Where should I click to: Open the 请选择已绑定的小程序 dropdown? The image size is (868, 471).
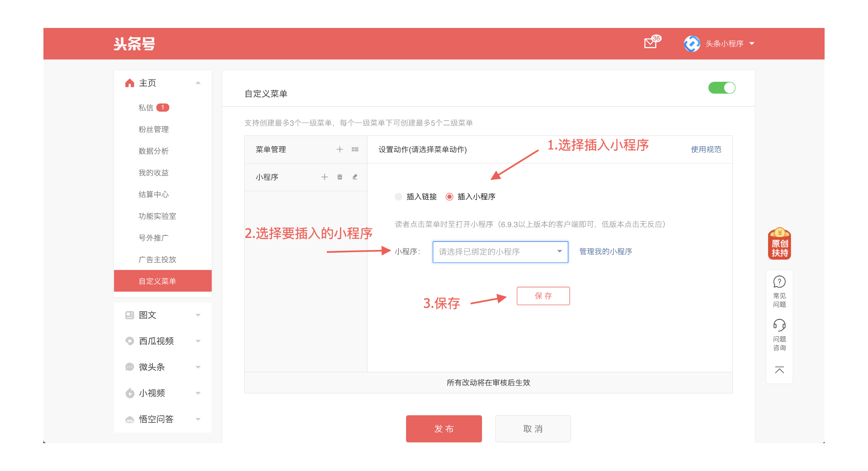pos(500,252)
